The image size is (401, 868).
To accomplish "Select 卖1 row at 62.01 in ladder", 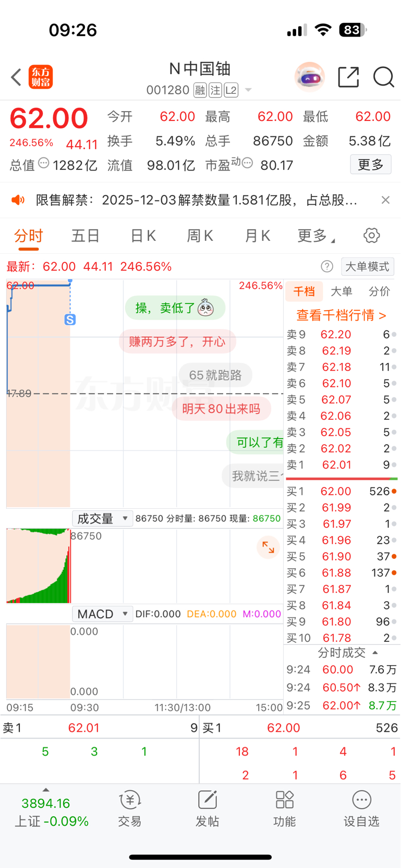I will 342,465.
